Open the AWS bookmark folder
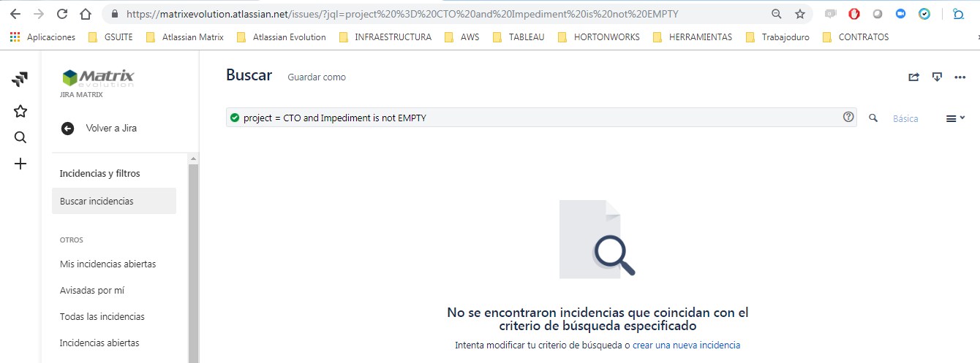980x363 pixels. (x=462, y=37)
